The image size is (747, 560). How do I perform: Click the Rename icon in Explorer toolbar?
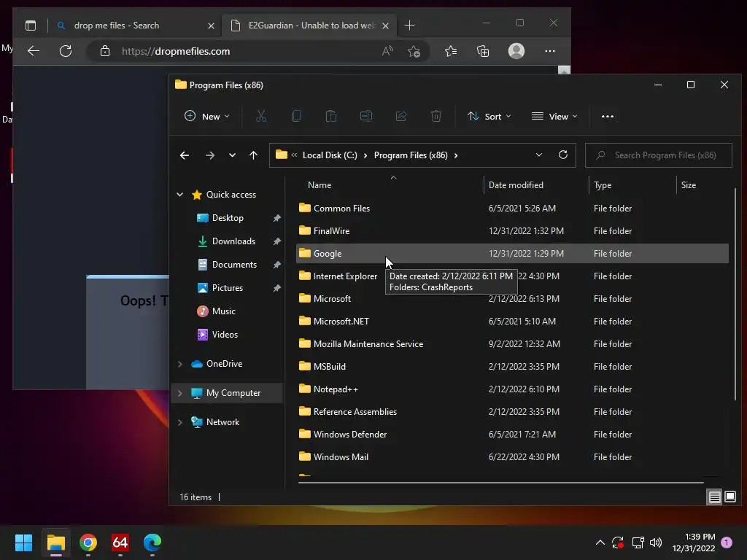pyautogui.click(x=366, y=116)
